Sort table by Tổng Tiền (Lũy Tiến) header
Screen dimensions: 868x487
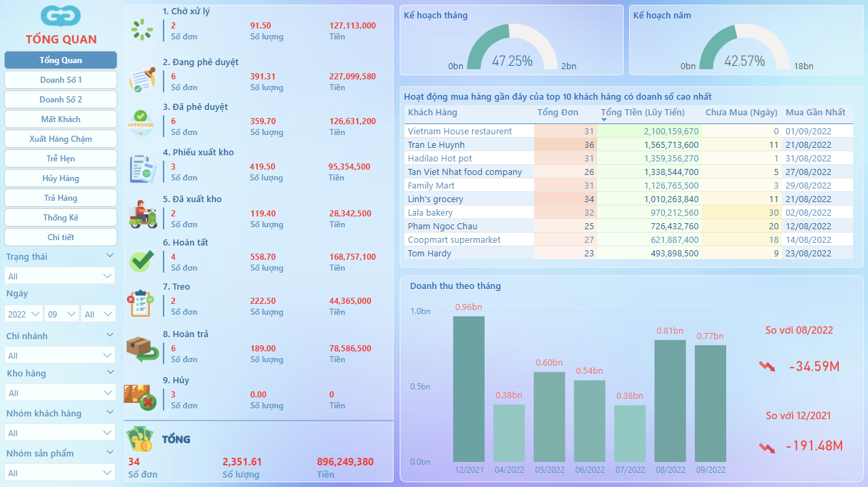[x=643, y=113]
